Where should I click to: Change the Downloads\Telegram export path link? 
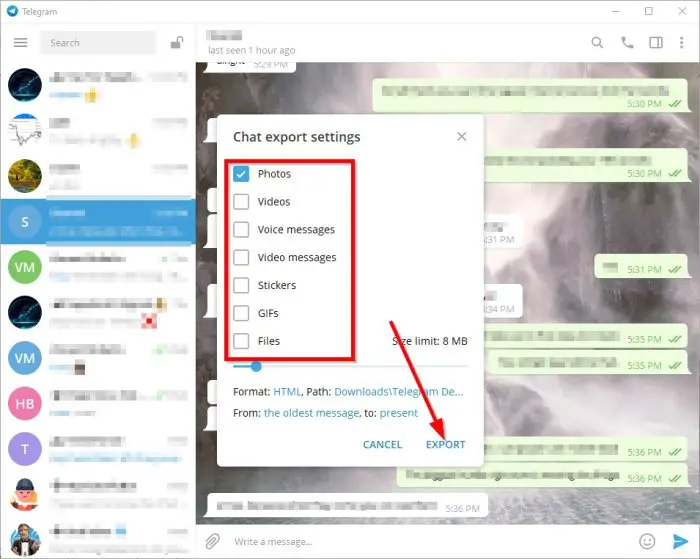pyautogui.click(x=399, y=392)
